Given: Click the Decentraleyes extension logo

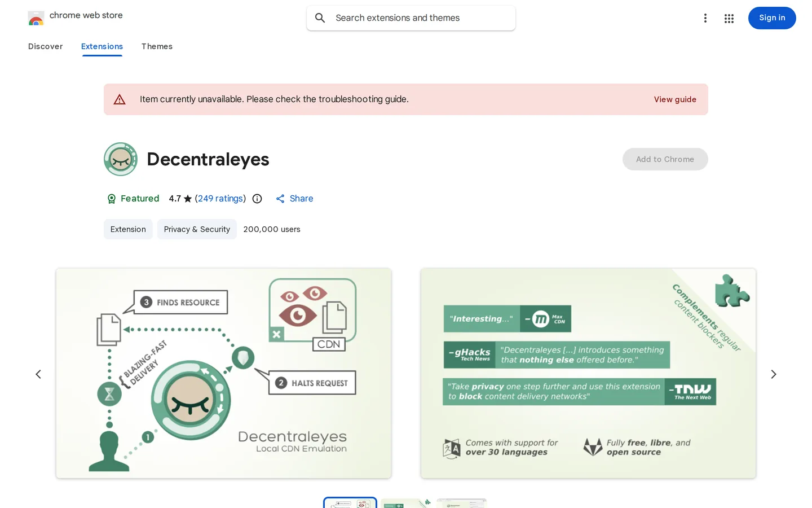Looking at the screenshot, I should pyautogui.click(x=121, y=159).
